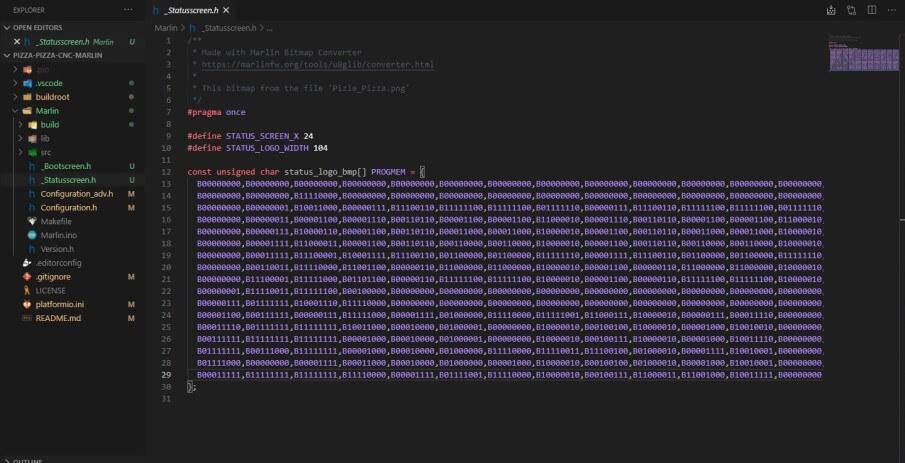Open the Makefile in the explorer
Screen dimensions: 905x463
(x=55, y=221)
